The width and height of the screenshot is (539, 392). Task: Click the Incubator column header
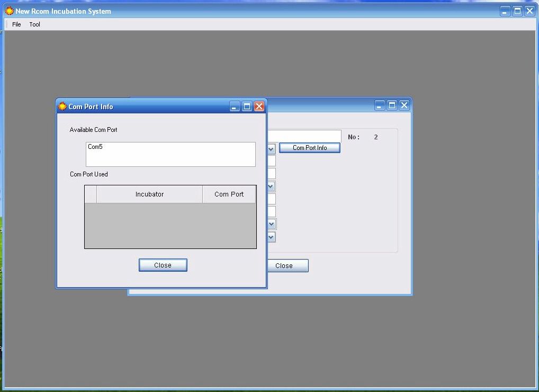(x=149, y=194)
